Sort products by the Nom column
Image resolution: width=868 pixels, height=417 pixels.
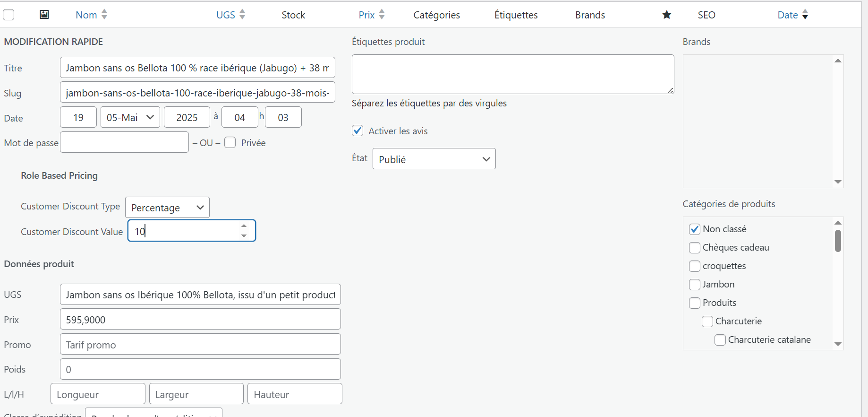tap(86, 15)
